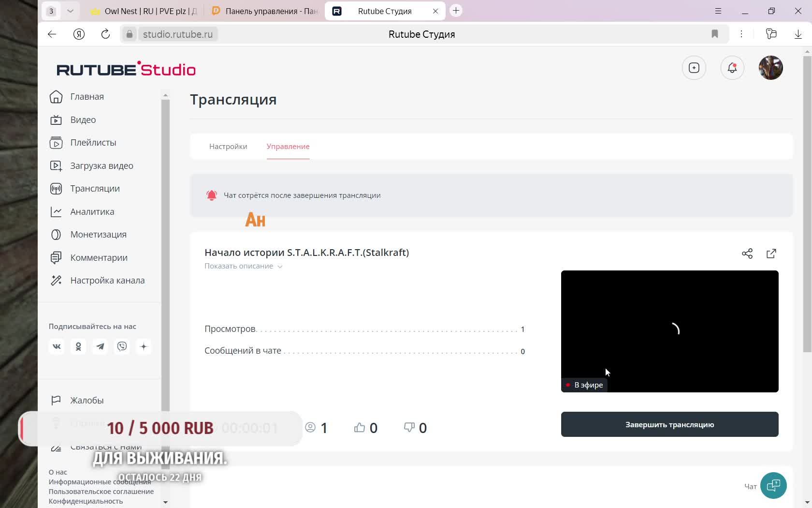
Task: Open Viber social link icon
Action: pos(122,346)
